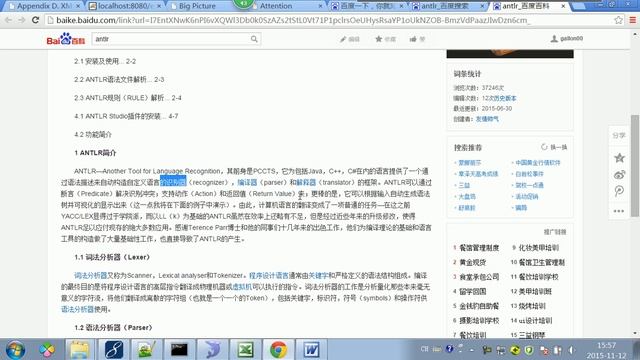The height and width of the screenshot is (360, 640).
Task: Click line '4.1 ANTLR Studio插件的安装... 4-7'
Action: click(126, 116)
